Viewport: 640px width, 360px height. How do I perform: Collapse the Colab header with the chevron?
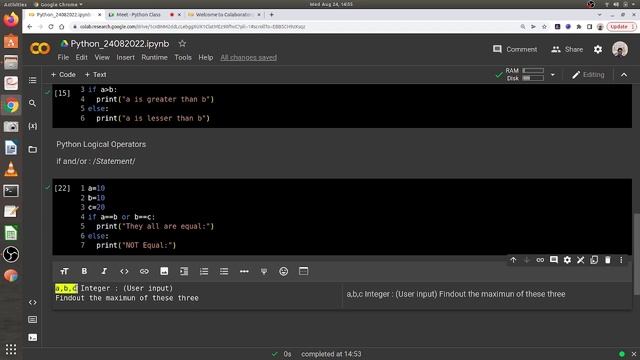pyautogui.click(x=624, y=75)
